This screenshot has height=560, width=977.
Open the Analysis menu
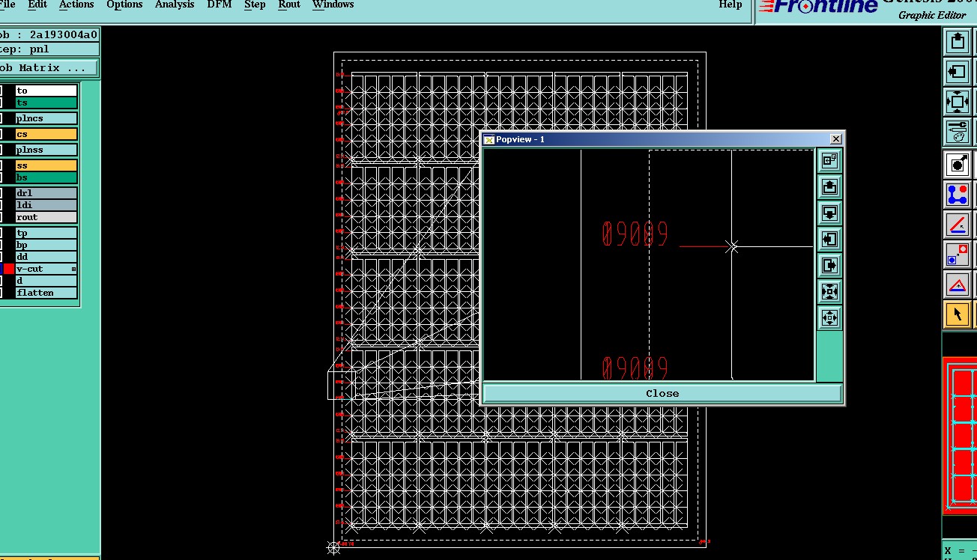(175, 4)
